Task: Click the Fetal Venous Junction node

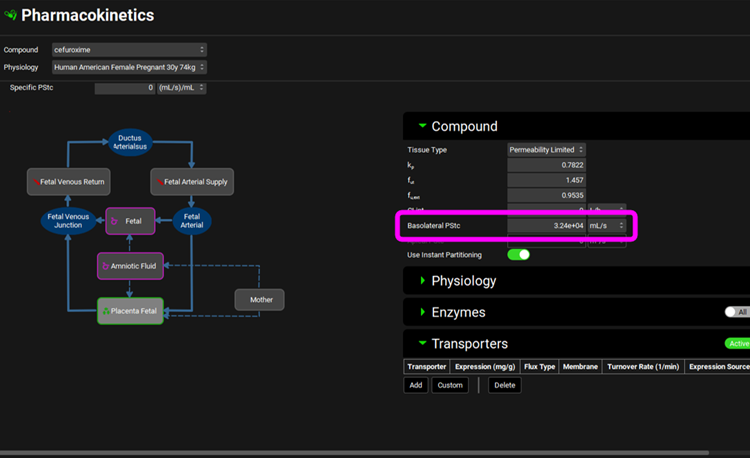Action: coord(66,221)
